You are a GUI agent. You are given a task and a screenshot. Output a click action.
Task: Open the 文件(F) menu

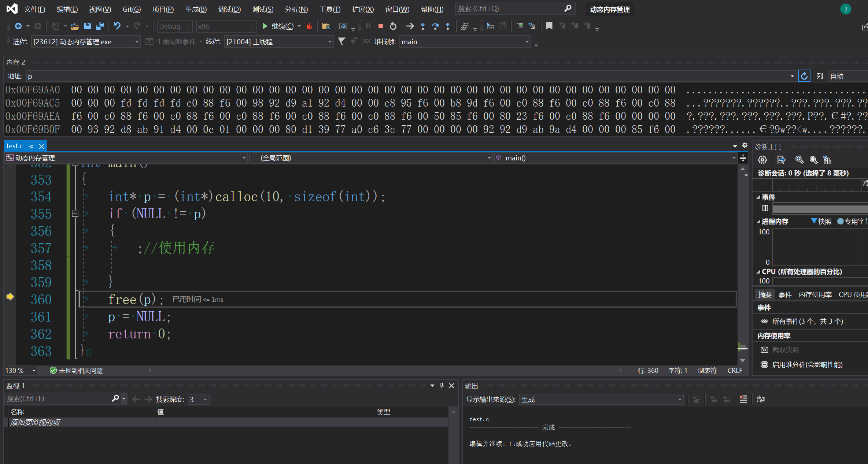34,9
